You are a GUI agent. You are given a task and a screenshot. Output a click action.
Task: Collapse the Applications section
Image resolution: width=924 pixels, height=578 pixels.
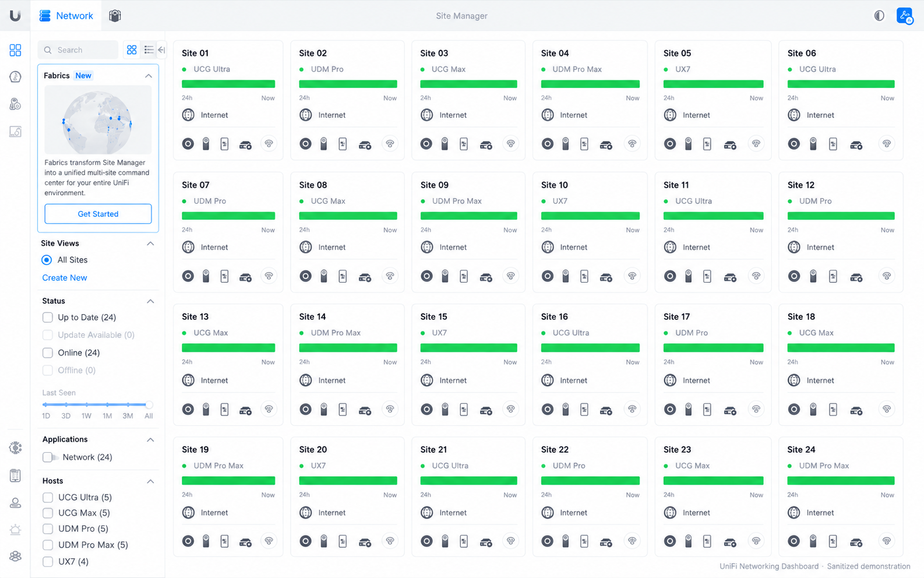coord(150,439)
